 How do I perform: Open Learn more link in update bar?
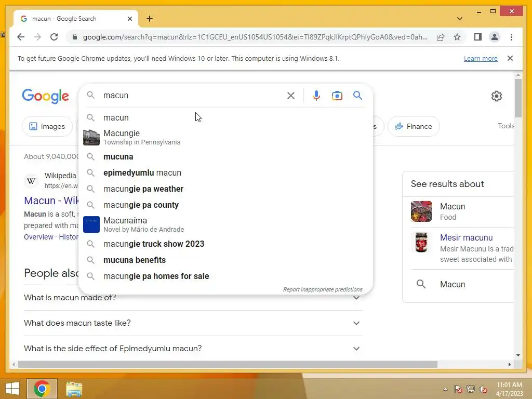coord(481,58)
